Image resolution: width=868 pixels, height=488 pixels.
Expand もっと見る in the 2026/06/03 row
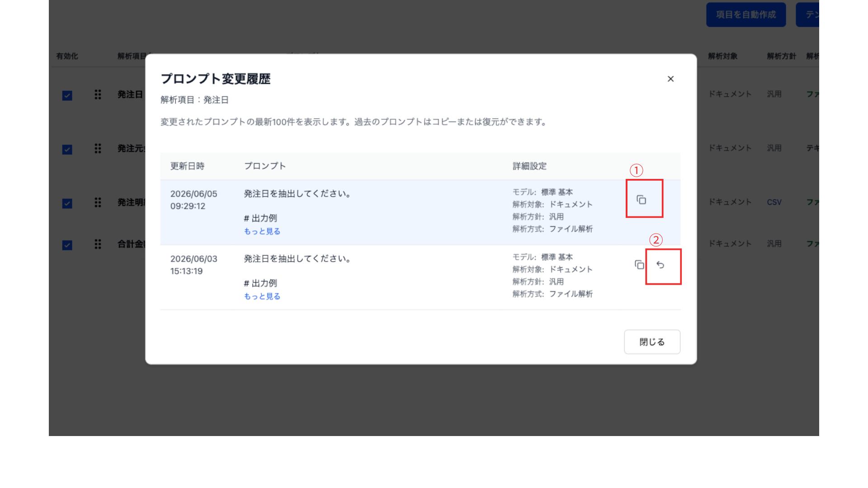pos(262,296)
